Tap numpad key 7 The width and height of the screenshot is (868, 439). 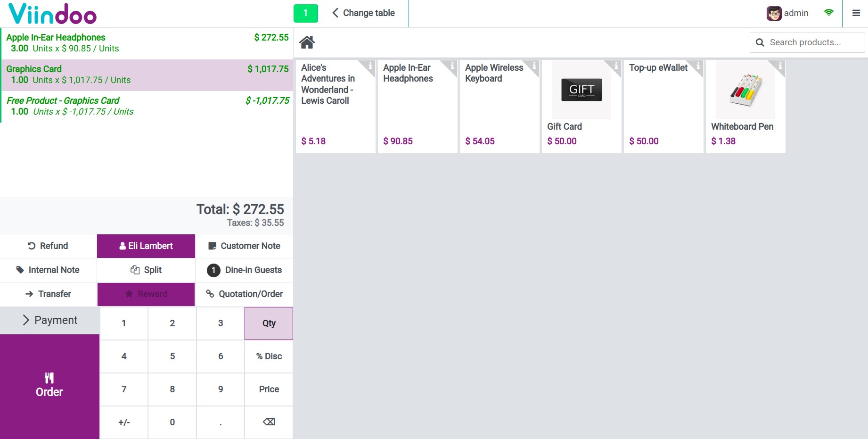[x=124, y=389]
